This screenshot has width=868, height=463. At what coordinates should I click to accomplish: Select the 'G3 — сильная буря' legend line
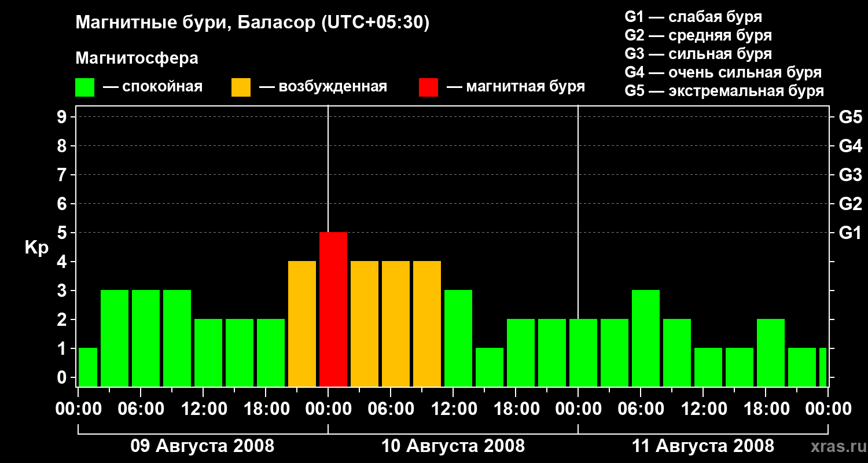point(698,54)
